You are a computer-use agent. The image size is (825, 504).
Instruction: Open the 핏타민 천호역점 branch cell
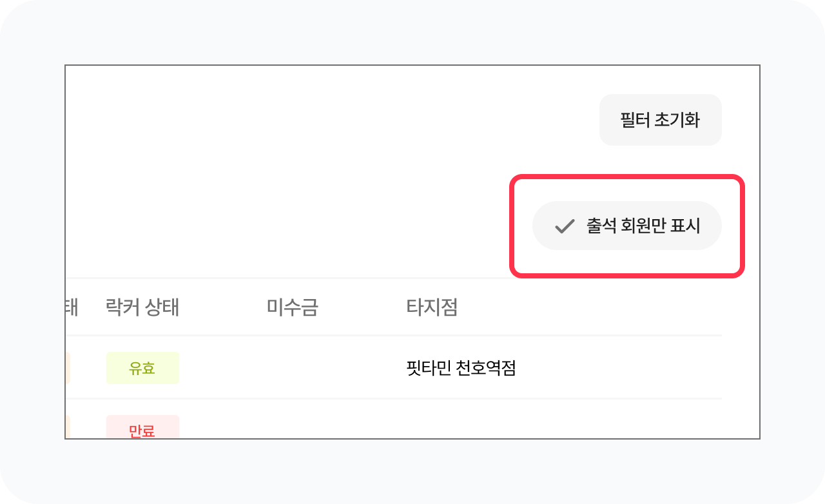461,369
